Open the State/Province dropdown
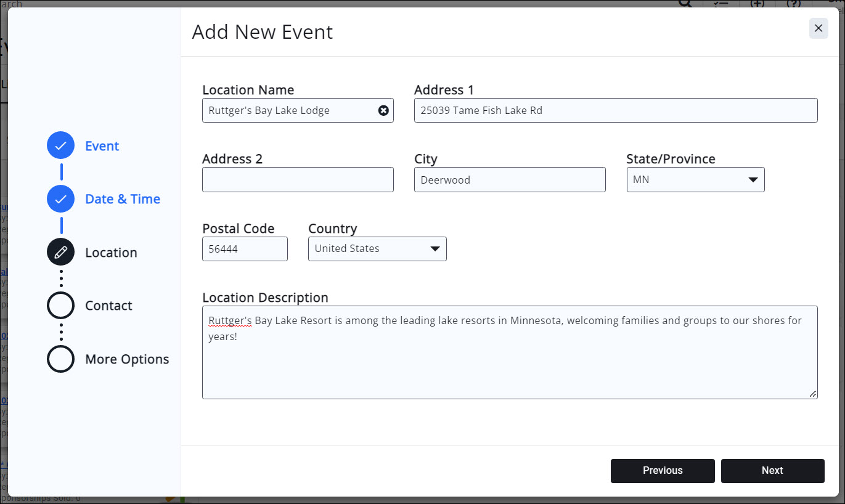The image size is (845, 504). coord(695,180)
